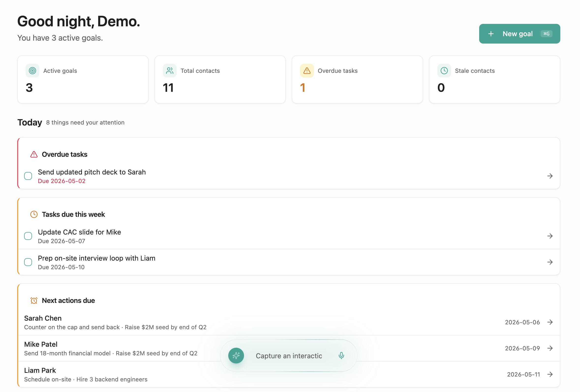Open arrow on Mike Patel row
Screen dimensions: 580x392
[550, 348]
